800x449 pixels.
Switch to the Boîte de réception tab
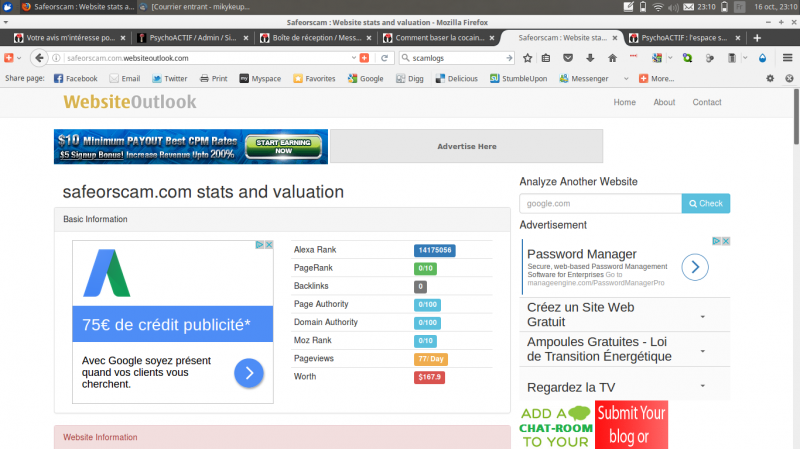coord(315,38)
